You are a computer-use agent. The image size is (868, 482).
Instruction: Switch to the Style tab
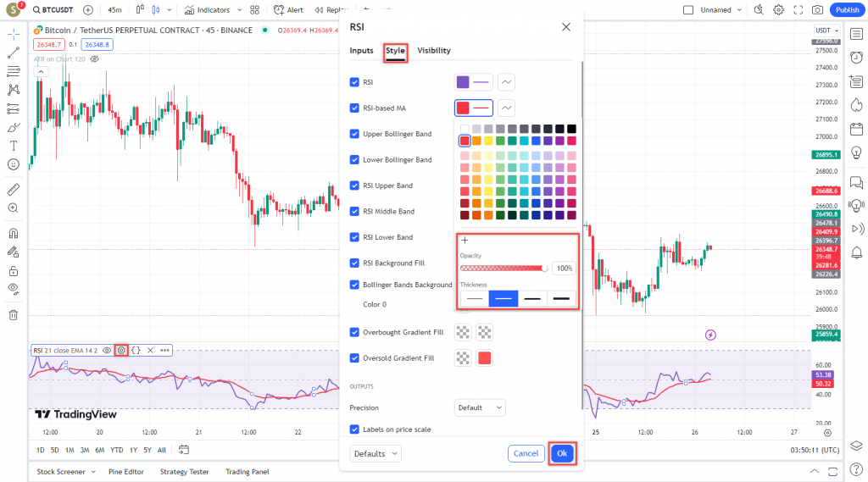(x=395, y=50)
